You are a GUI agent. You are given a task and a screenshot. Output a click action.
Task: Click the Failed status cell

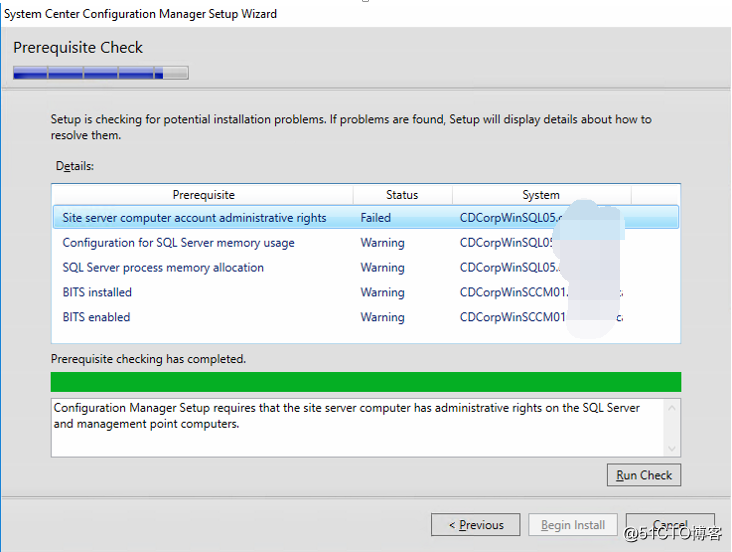[x=376, y=218]
